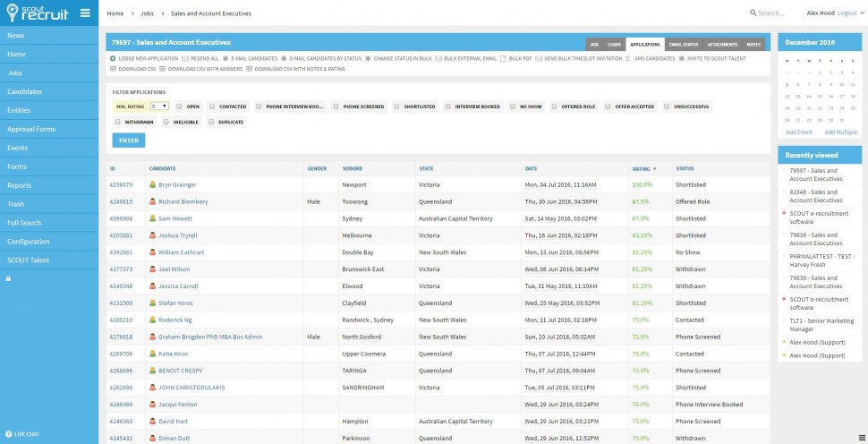Click the search magnifier icon

pyautogui.click(x=753, y=13)
